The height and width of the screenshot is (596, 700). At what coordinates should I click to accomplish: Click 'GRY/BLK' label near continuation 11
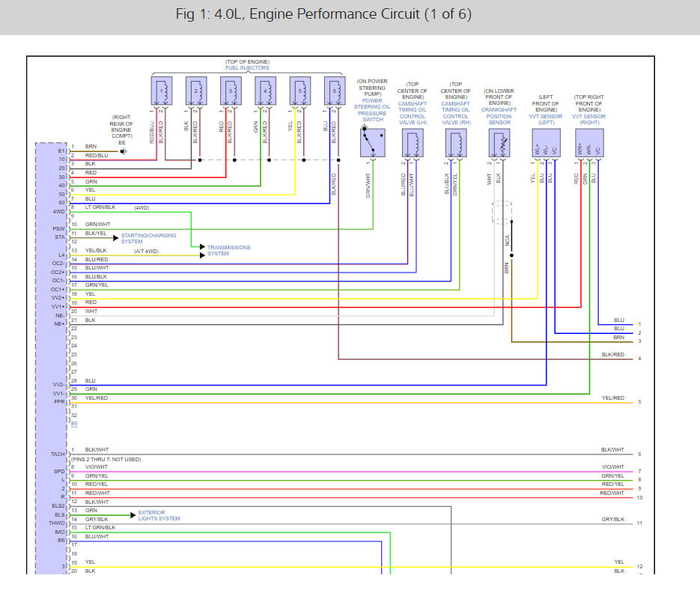pyautogui.click(x=613, y=519)
